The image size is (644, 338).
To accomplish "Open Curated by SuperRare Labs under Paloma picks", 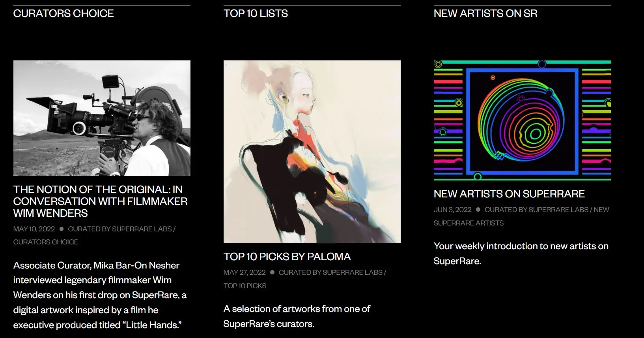I will (x=330, y=272).
